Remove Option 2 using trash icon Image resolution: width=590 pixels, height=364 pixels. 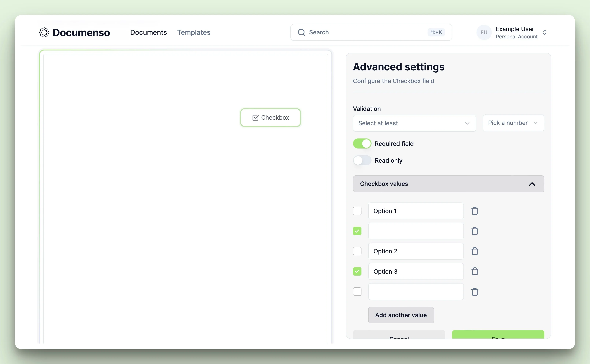[x=475, y=251]
